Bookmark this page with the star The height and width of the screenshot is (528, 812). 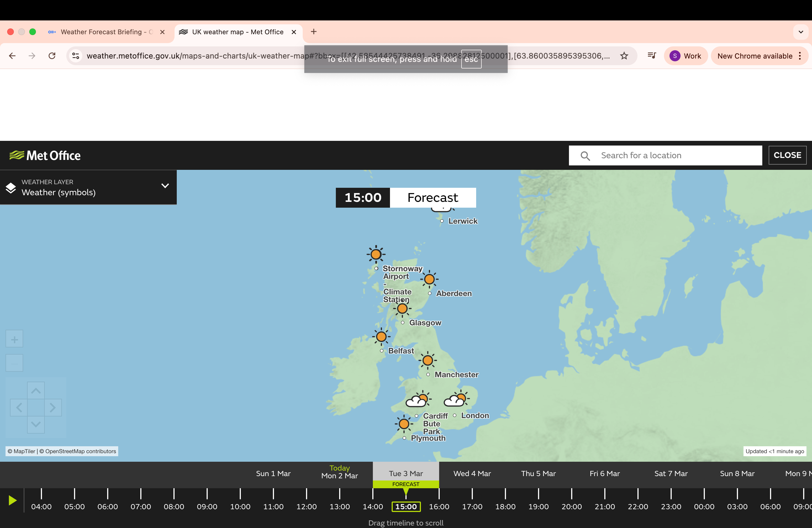click(x=624, y=56)
